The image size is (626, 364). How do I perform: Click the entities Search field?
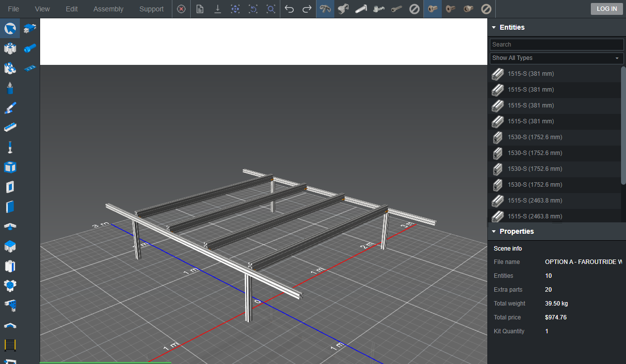[x=557, y=45]
